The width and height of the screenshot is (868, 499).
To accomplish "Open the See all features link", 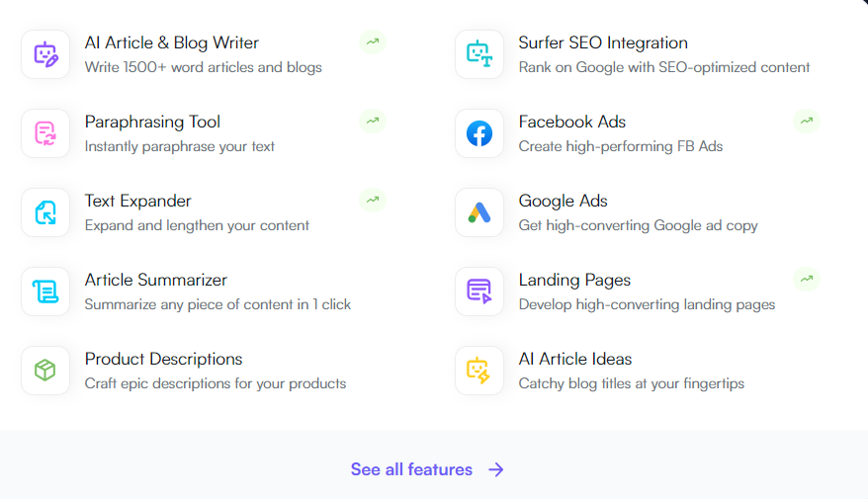I will (x=427, y=469).
